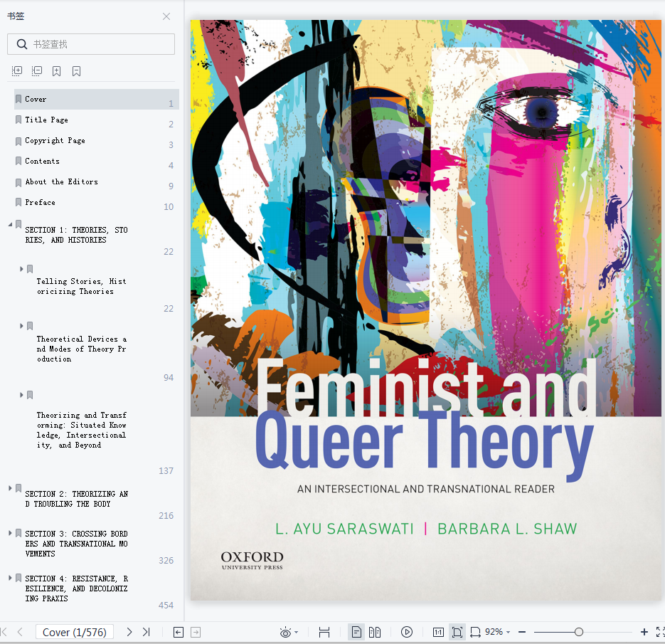
Task: Set actual size 1:1 zoom
Action: click(438, 633)
